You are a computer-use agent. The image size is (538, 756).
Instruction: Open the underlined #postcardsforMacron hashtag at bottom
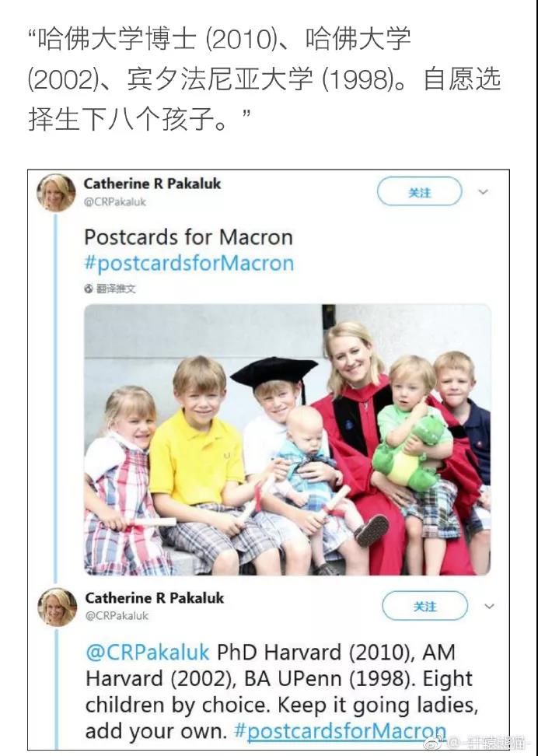[x=340, y=731]
